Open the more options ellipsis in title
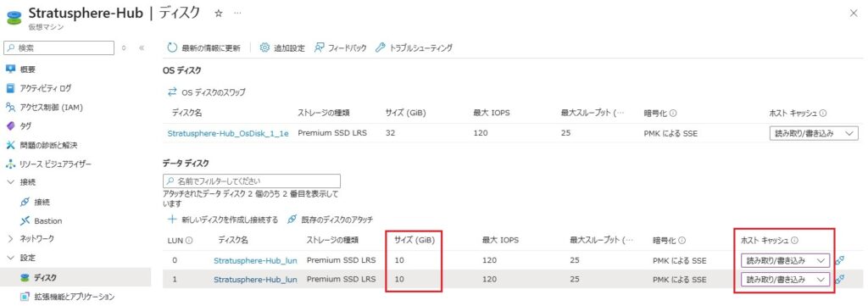Viewport: 868px width, 306px height. (x=237, y=14)
